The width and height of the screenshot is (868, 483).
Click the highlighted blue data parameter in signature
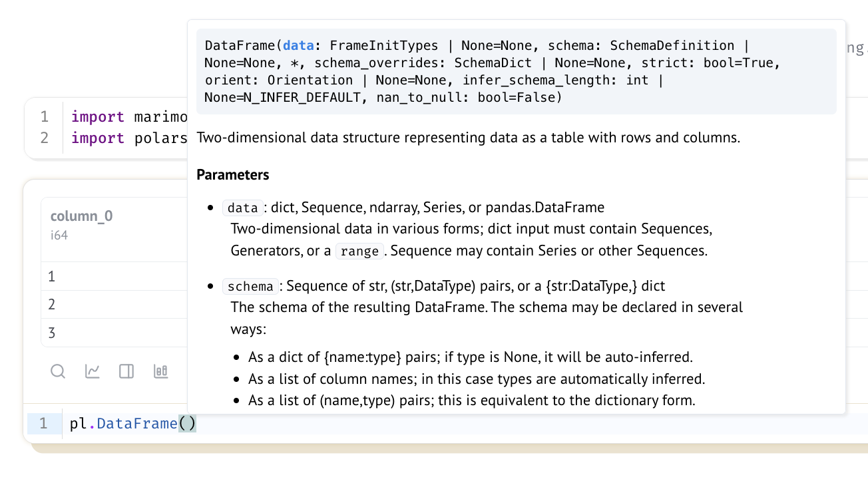point(298,46)
